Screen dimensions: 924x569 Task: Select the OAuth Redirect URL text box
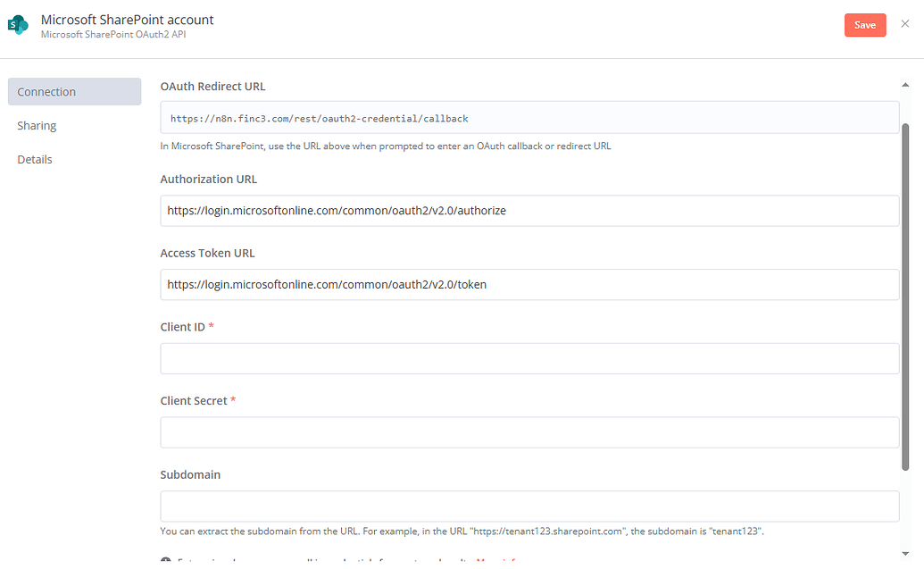pos(529,118)
